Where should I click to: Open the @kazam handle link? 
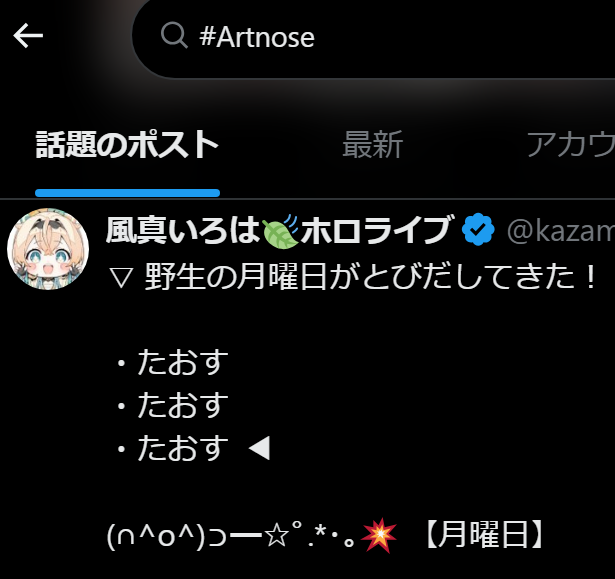pos(561,231)
